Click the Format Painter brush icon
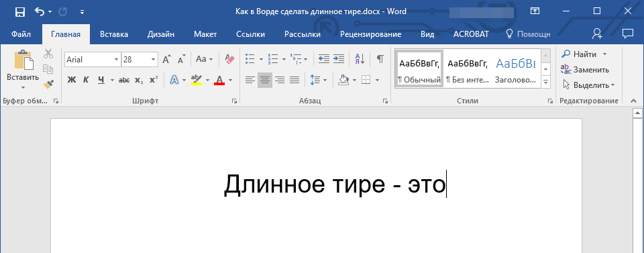The width and height of the screenshot is (644, 253). [48, 84]
